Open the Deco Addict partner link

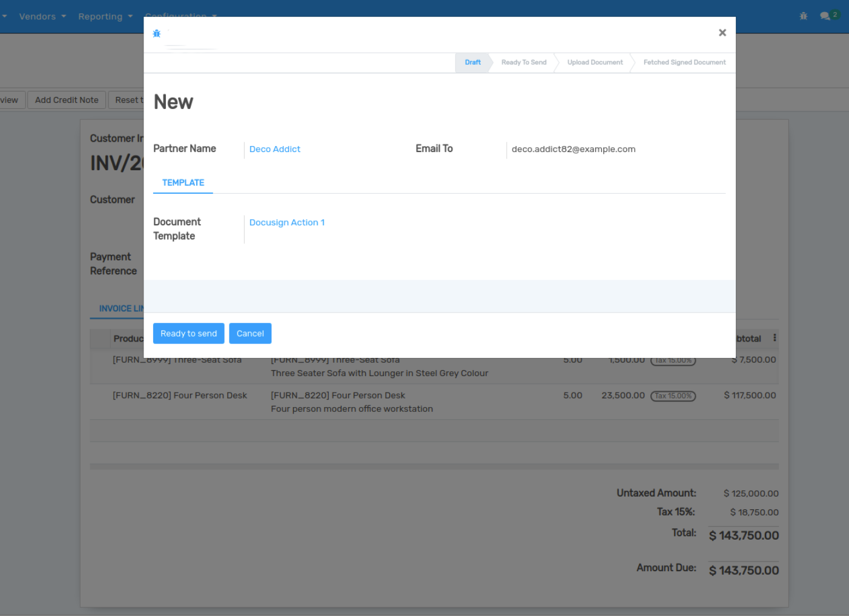click(274, 149)
